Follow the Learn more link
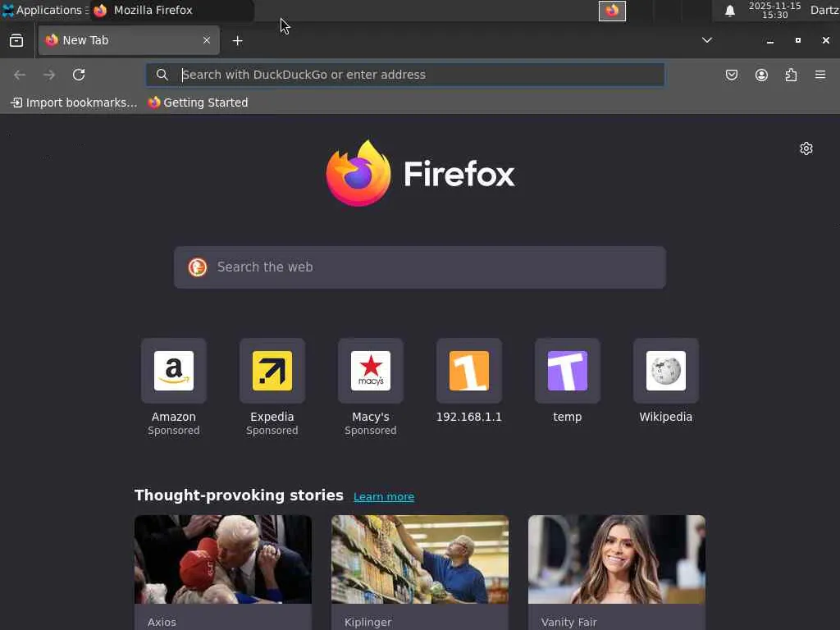The image size is (840, 630). [x=384, y=496]
